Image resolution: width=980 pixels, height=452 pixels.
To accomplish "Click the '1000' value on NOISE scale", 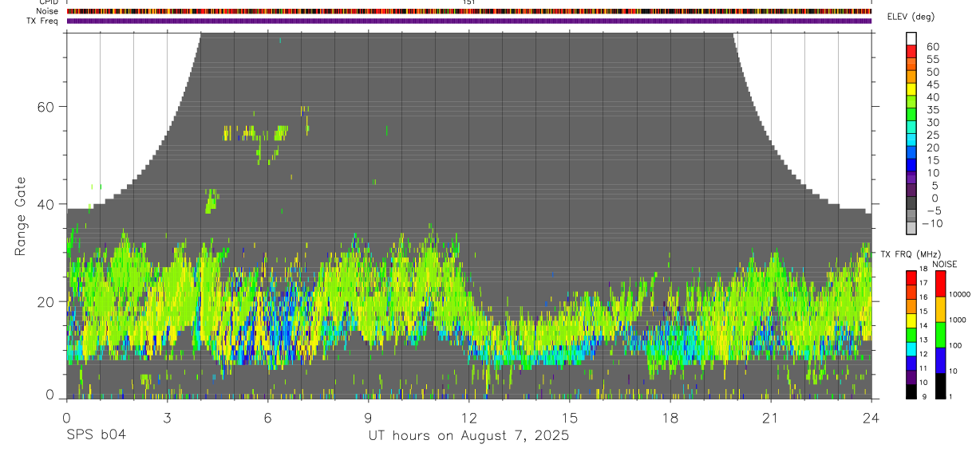I will point(958,320).
